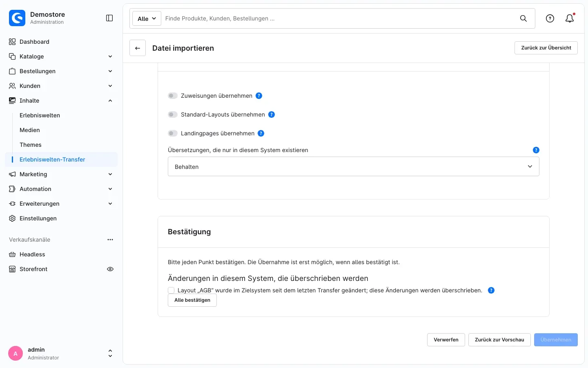This screenshot has height=368, width=588.
Task: Show help for Übersetzungen field
Action: pos(536,150)
